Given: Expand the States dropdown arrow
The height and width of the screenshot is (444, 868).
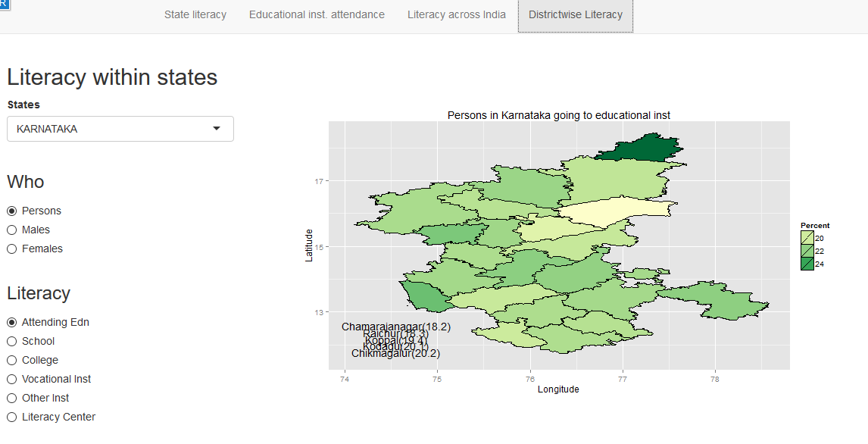Looking at the screenshot, I should [217, 129].
